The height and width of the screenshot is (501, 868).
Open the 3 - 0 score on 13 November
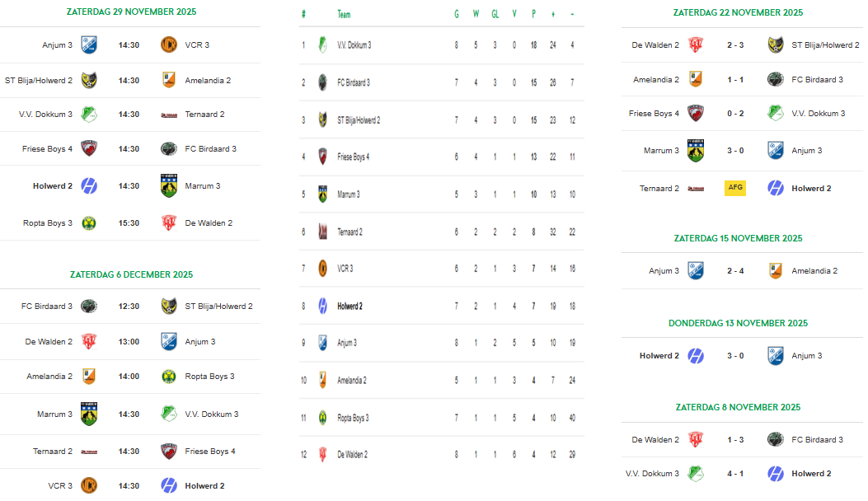(735, 356)
